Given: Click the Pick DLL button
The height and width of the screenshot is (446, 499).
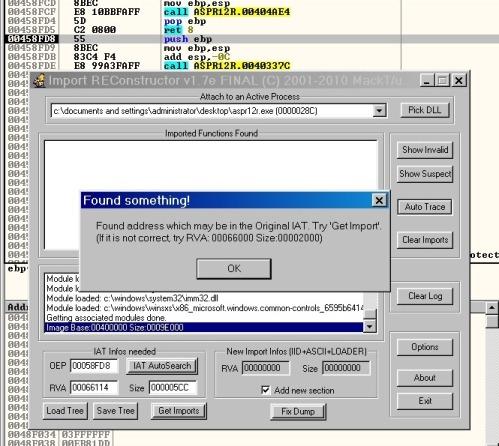Looking at the screenshot, I should (425, 110).
